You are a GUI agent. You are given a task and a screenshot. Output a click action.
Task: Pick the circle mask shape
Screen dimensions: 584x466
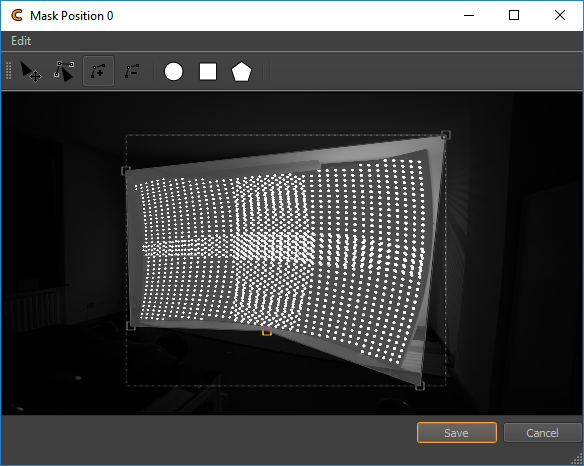[x=174, y=72]
